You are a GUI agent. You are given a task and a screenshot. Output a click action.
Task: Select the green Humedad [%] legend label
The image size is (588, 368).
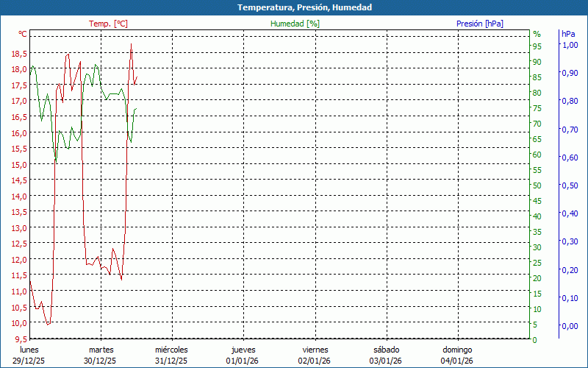tap(295, 24)
